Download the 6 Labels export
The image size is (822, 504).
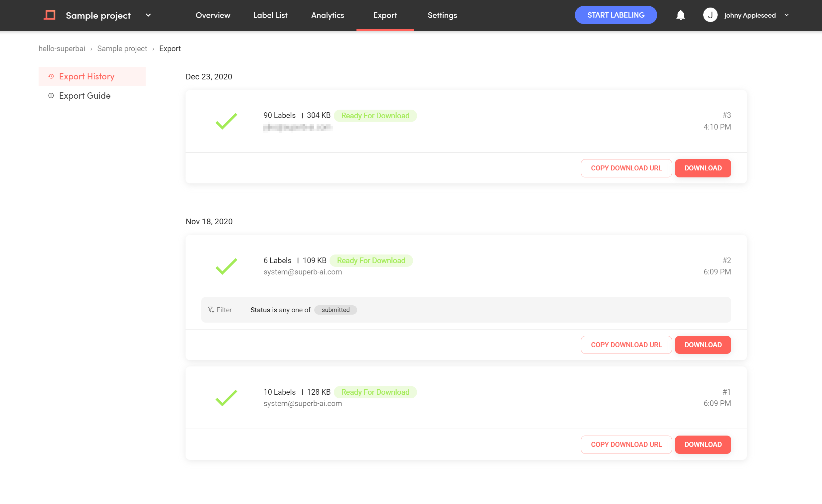click(703, 345)
